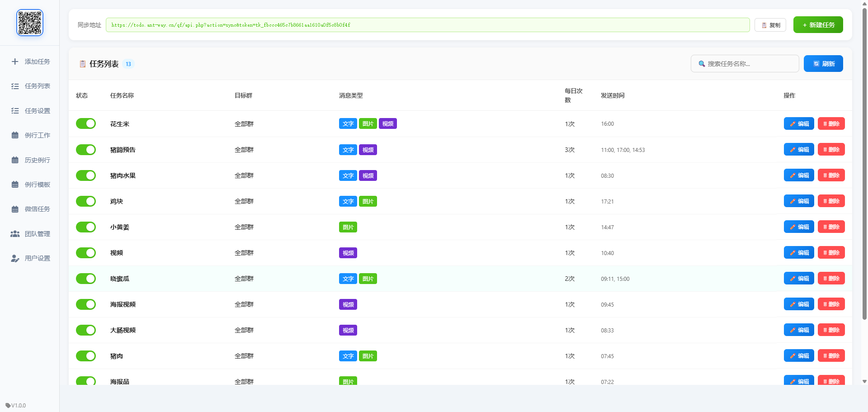Image resolution: width=868 pixels, height=412 pixels.
Task: Click the blue 刷新 refresh button
Action: 823,64
